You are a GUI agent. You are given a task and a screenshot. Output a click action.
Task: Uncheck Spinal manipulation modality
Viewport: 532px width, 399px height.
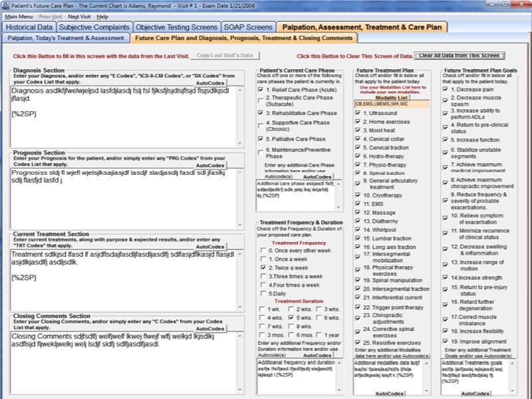coord(358,280)
